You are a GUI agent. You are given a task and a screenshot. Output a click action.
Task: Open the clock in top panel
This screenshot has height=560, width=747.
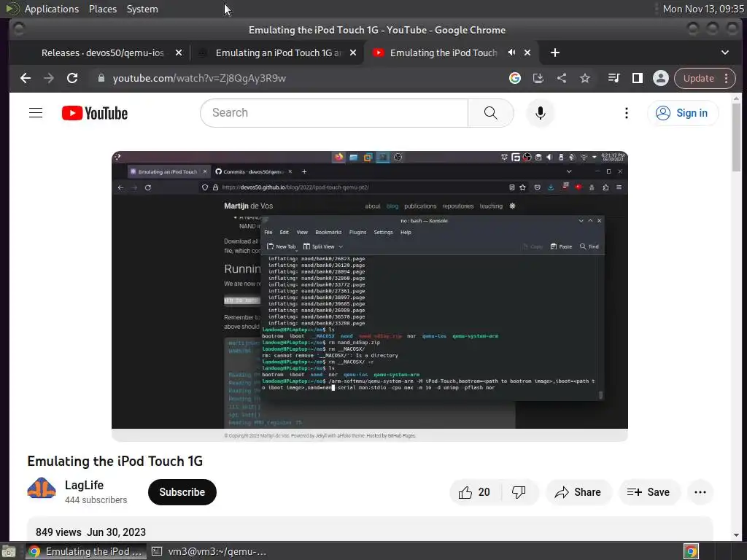[x=703, y=9]
